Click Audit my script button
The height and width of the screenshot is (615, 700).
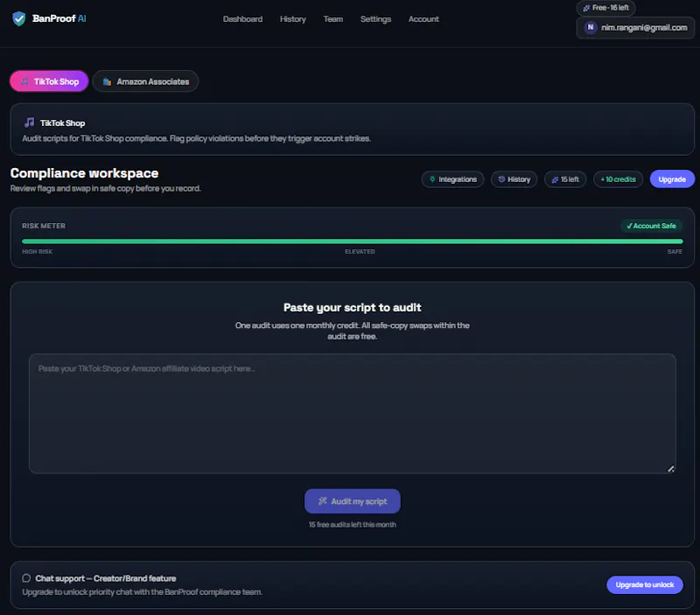click(x=353, y=501)
